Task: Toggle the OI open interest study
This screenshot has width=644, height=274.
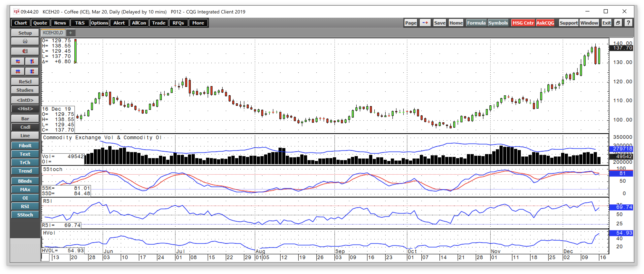Action: point(25,198)
